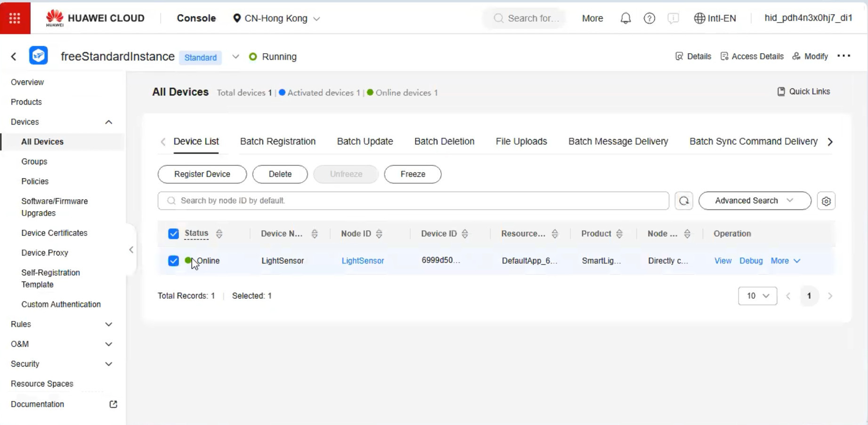Uncheck the LightSensor device row checkbox
The image size is (868, 425).
tap(173, 261)
